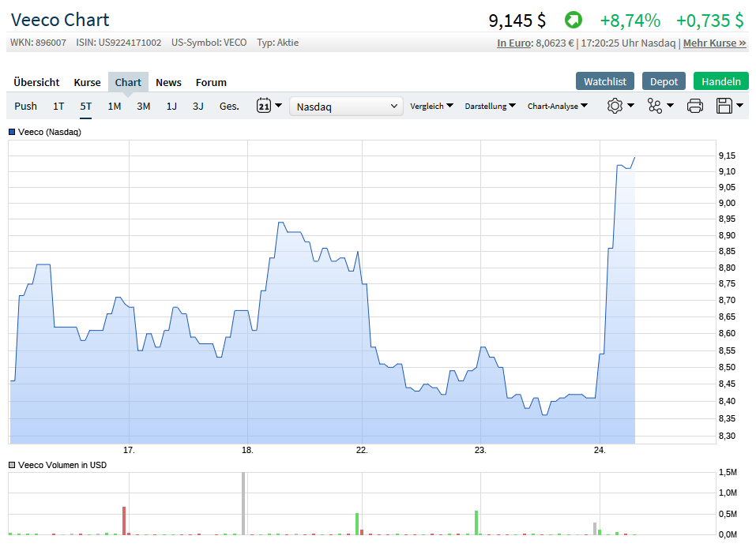Select the 3J time range
The width and height of the screenshot is (756, 547).
pos(198,106)
